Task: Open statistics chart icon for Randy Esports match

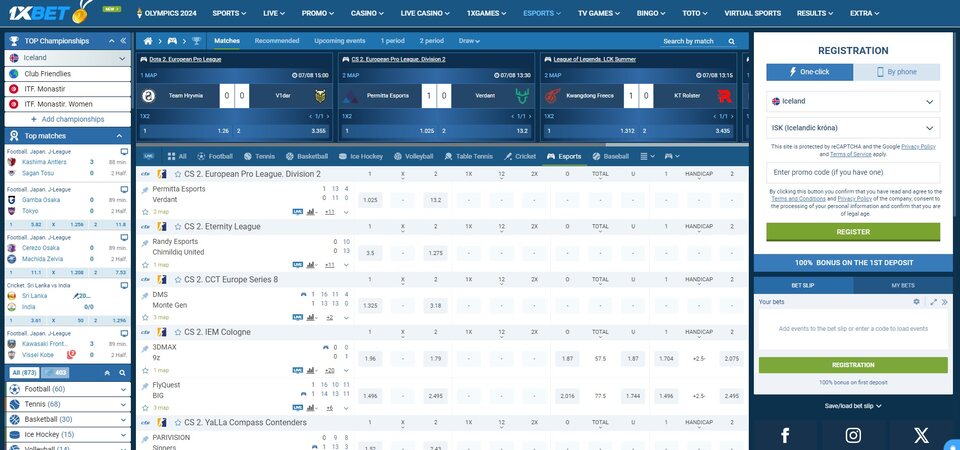Action: [311, 264]
